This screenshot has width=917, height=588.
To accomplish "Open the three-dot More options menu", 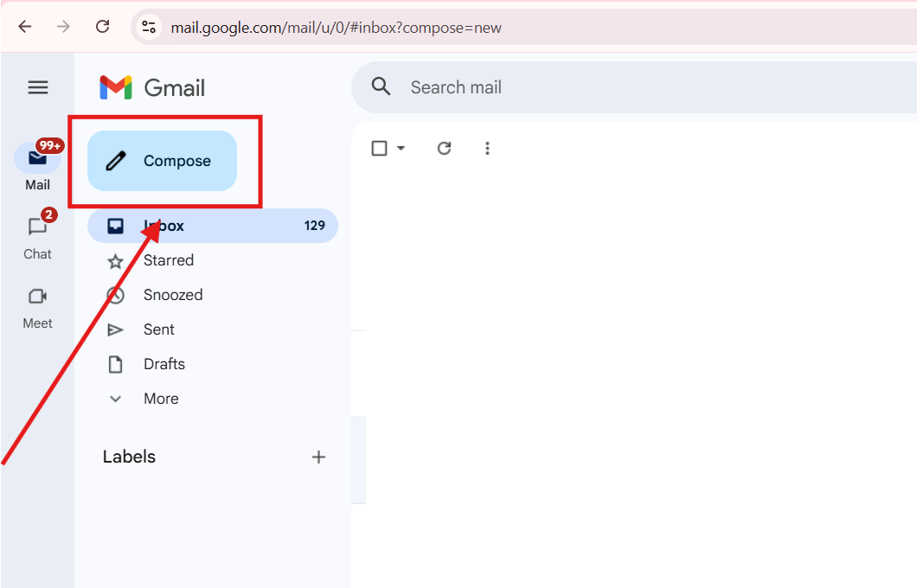I will pos(487,149).
